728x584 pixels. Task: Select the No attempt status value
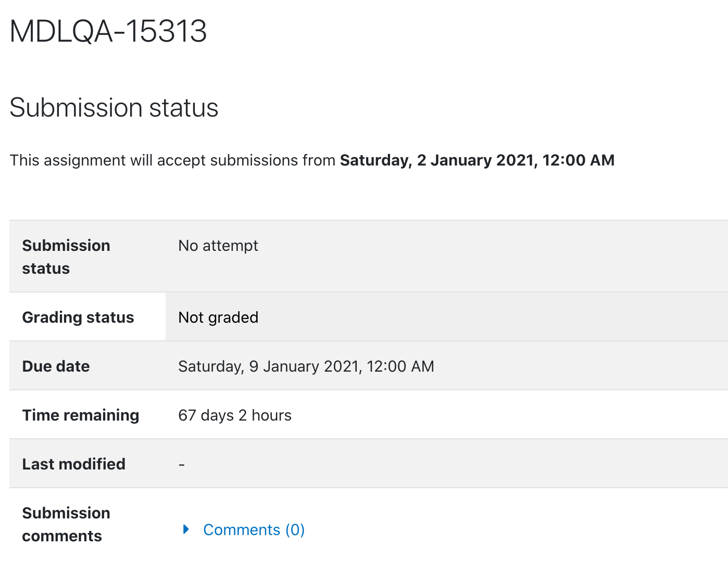(x=218, y=246)
